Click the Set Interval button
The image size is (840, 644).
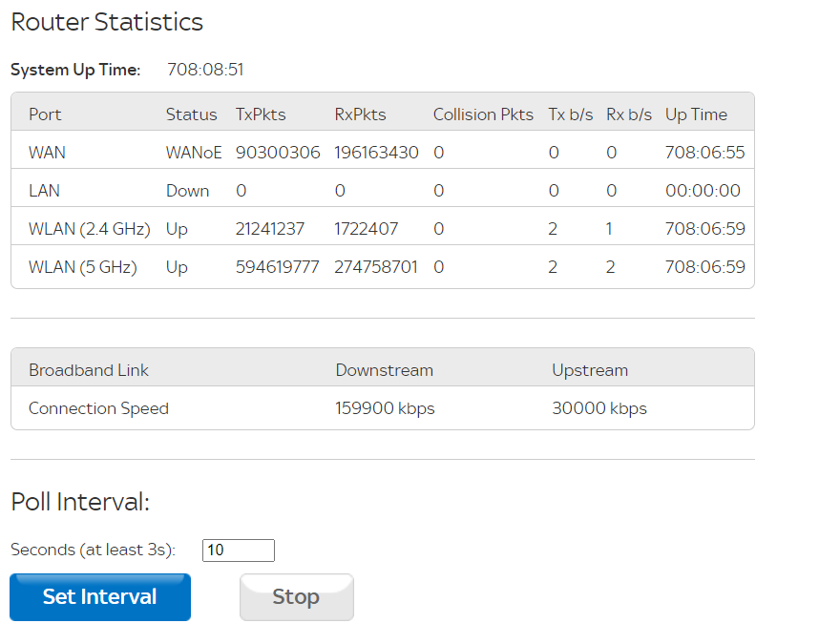click(x=100, y=597)
